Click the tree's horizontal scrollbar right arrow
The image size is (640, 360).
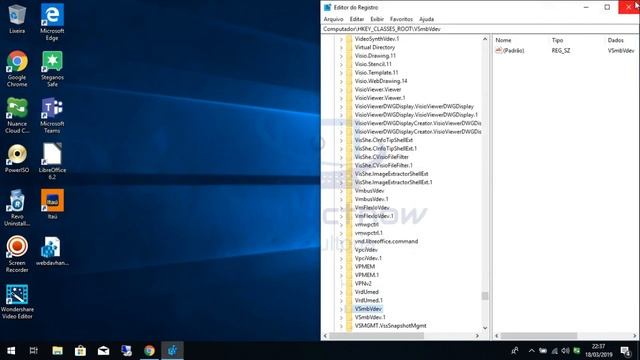[x=477, y=336]
